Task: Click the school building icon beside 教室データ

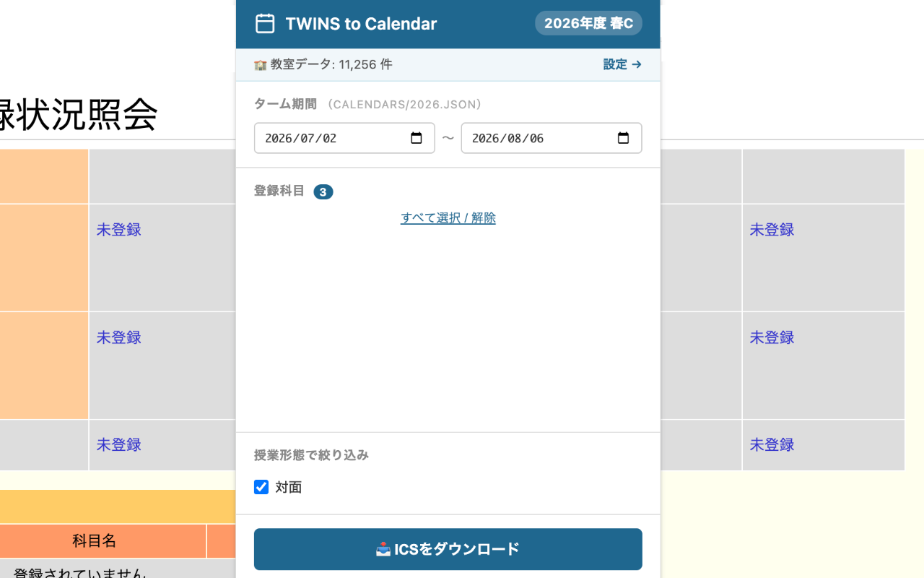Action: coord(260,65)
